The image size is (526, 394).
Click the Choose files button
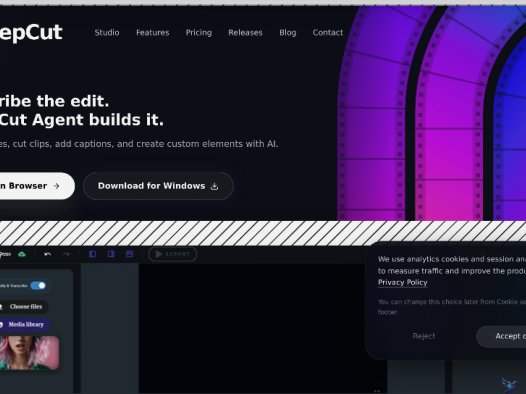point(23,306)
